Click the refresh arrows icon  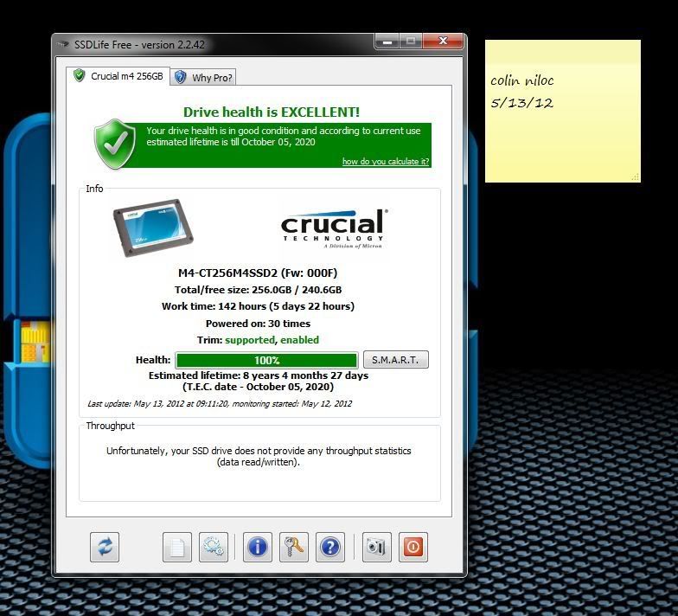click(x=105, y=547)
